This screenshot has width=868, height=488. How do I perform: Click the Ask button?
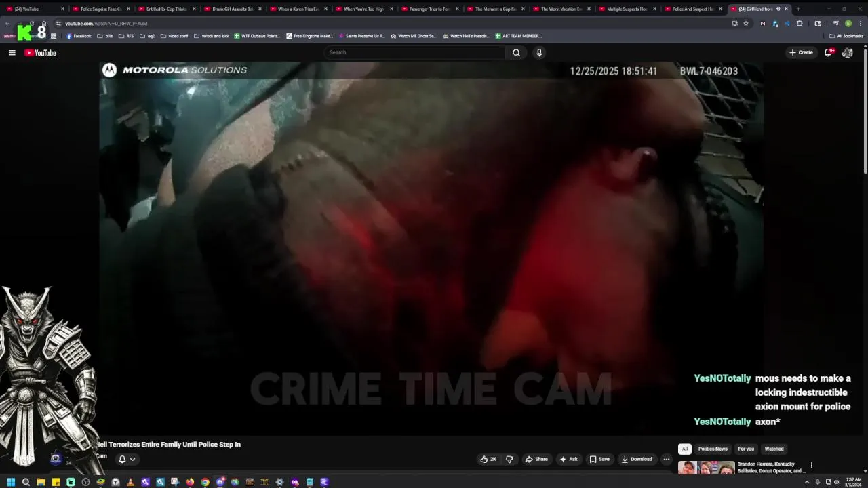click(568, 459)
